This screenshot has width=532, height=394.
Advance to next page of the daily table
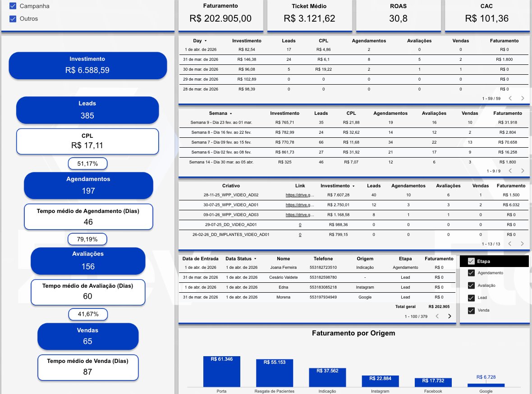523,98
